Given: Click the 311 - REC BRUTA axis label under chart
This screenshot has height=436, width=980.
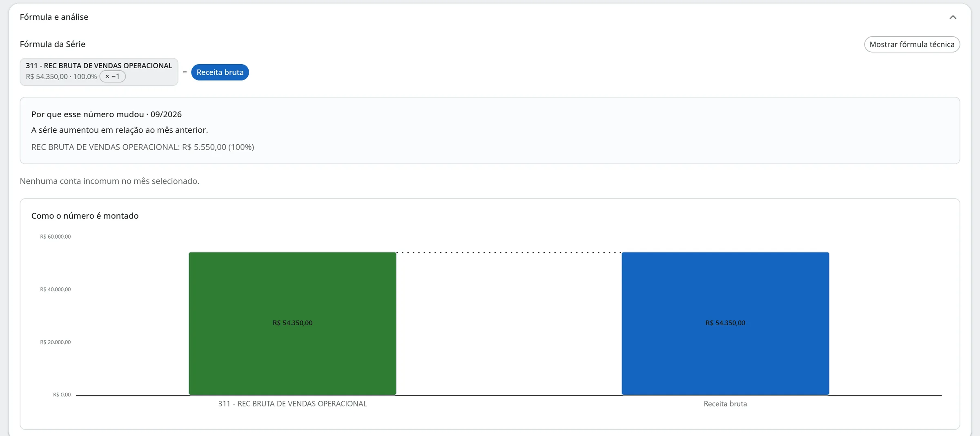Looking at the screenshot, I should pos(292,404).
